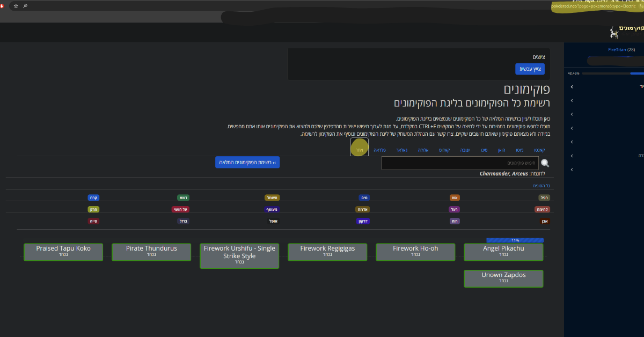Click the zoom icon in the address bar
The width and height of the screenshot is (644, 337).
tap(25, 6)
